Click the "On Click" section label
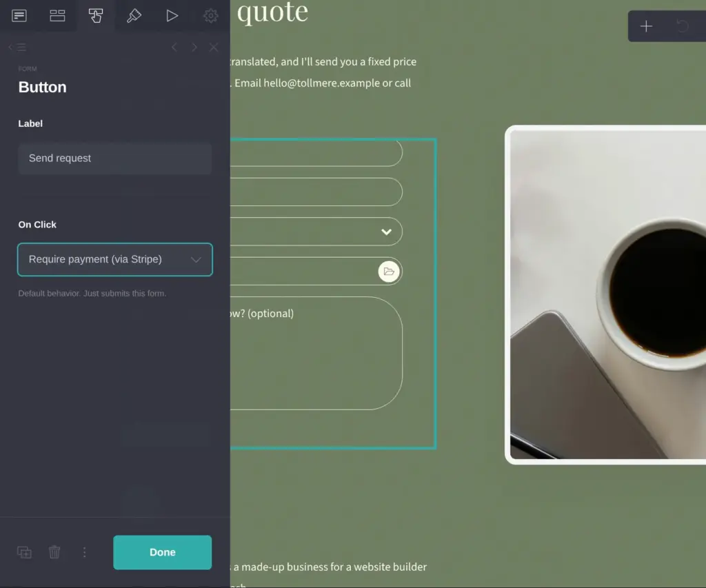Screen dimensions: 706x588 click(x=37, y=225)
